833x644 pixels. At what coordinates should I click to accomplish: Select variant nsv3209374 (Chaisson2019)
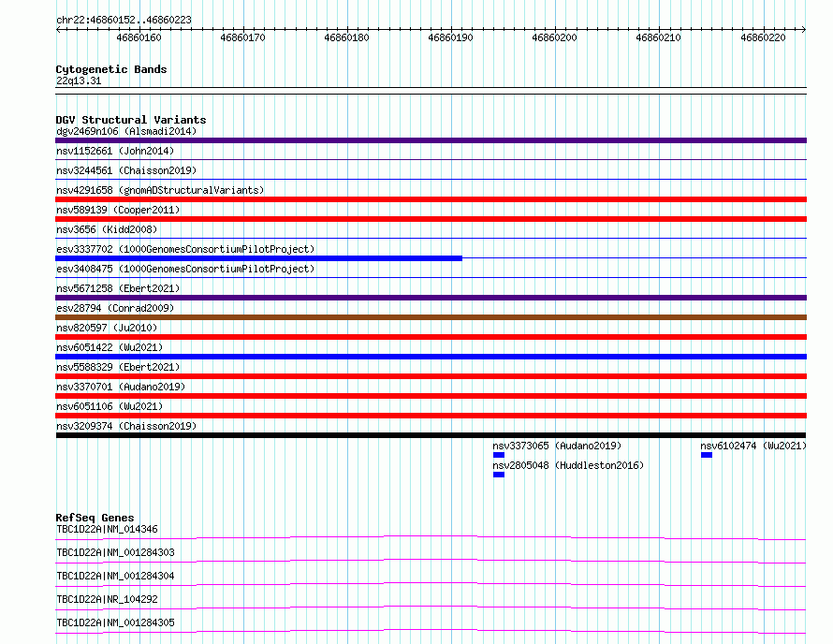[126, 426]
